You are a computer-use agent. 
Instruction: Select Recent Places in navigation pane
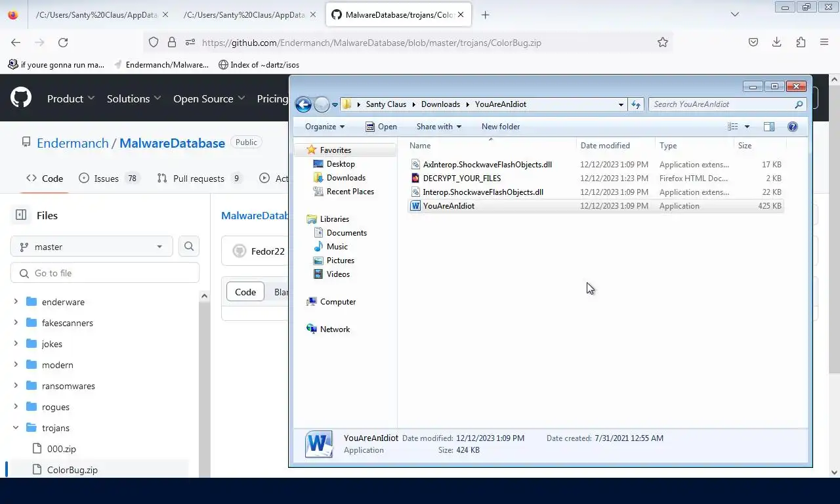(350, 192)
